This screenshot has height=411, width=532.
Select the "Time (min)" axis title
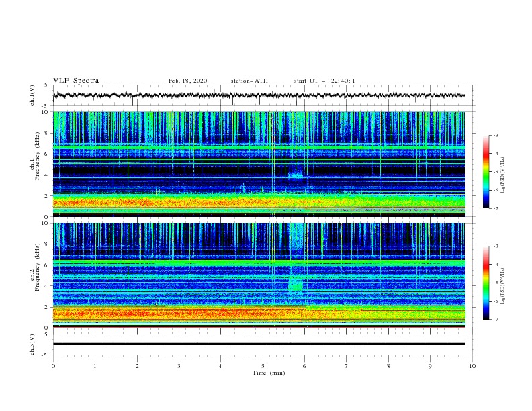point(269,373)
